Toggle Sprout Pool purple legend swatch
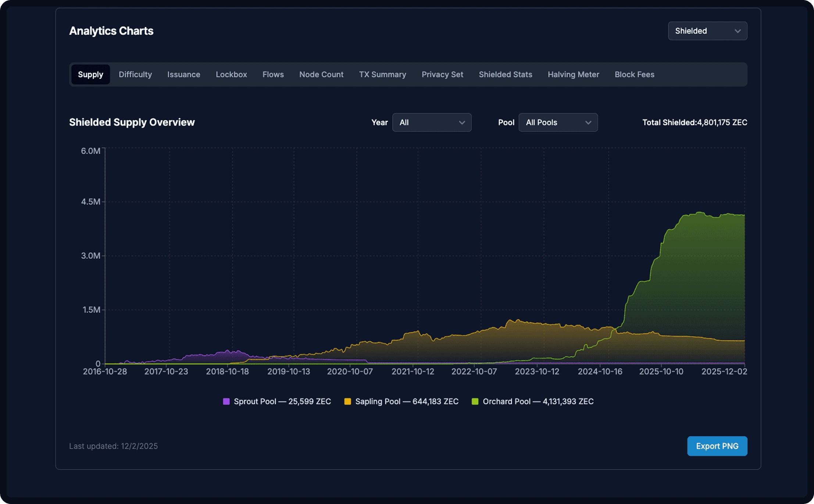 click(226, 401)
